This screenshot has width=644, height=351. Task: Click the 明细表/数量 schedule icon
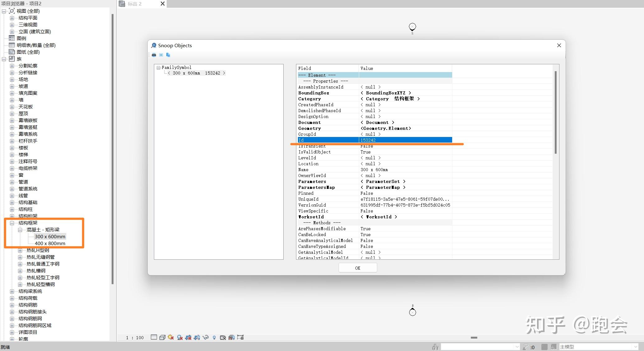[x=12, y=45]
